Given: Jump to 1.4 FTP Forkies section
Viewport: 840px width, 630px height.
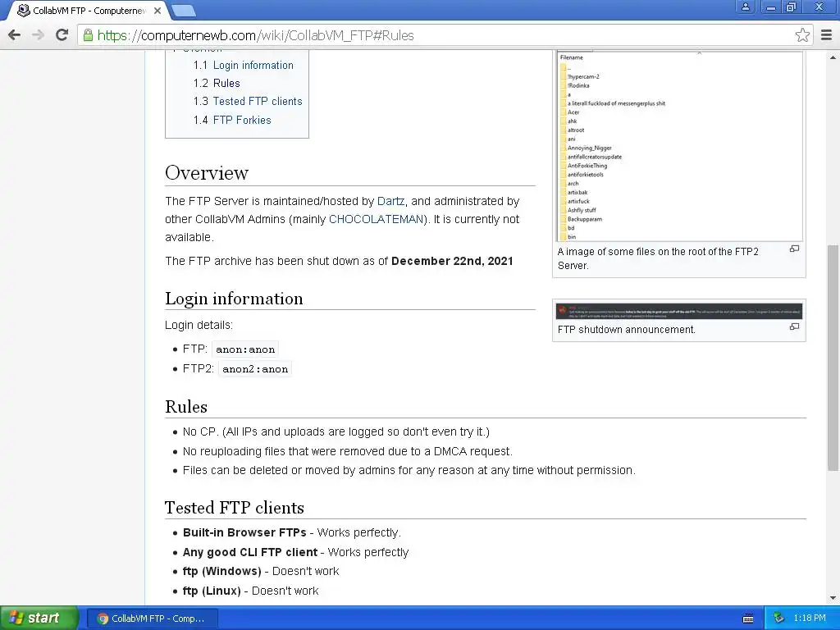Looking at the screenshot, I should 232,120.
